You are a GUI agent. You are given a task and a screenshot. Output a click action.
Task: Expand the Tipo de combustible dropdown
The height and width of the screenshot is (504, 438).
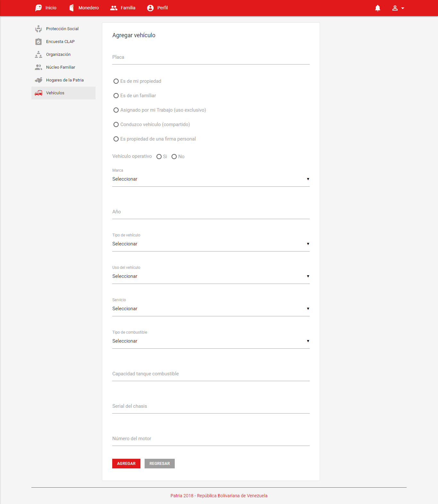point(211,341)
